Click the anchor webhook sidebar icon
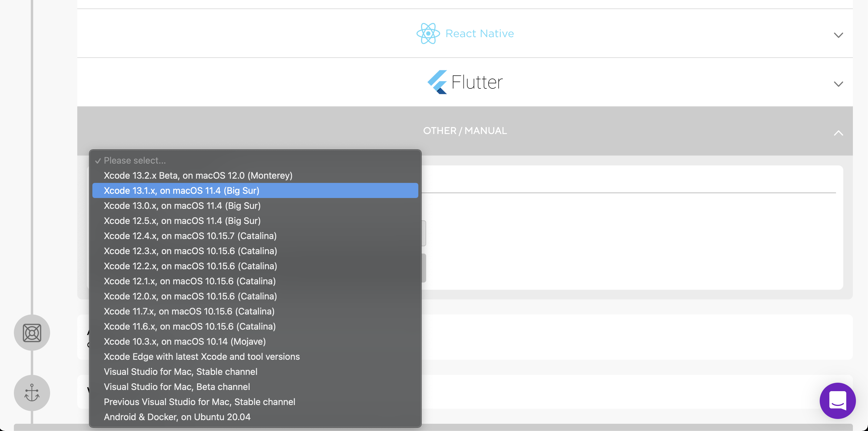 pyautogui.click(x=32, y=393)
